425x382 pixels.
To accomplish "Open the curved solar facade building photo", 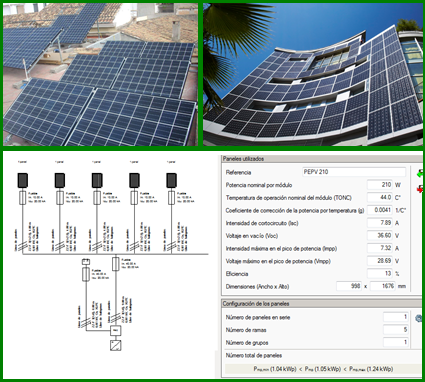I will pyautogui.click(x=313, y=74).
